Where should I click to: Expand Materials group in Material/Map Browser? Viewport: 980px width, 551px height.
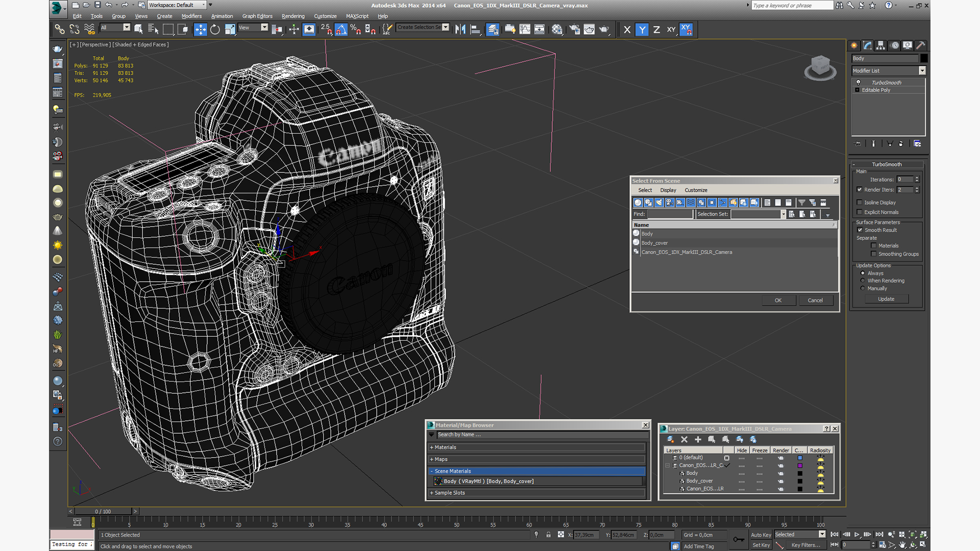(x=537, y=447)
